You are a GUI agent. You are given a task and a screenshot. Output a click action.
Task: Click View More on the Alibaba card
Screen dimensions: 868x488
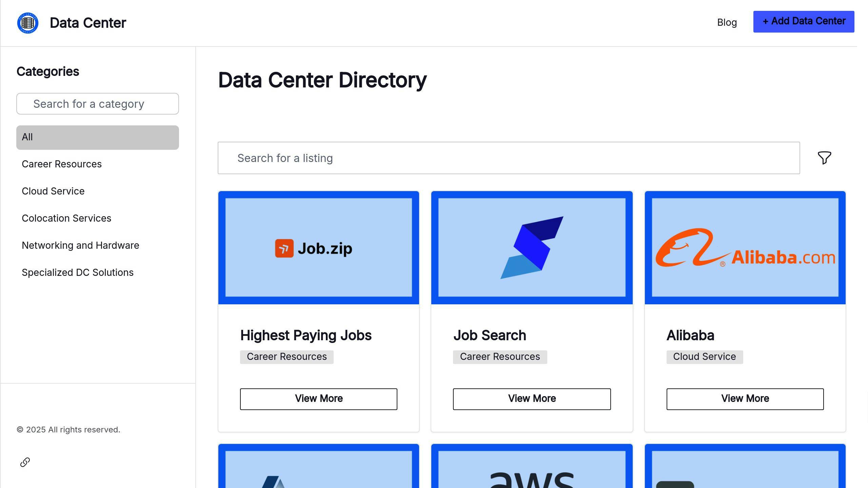(745, 399)
